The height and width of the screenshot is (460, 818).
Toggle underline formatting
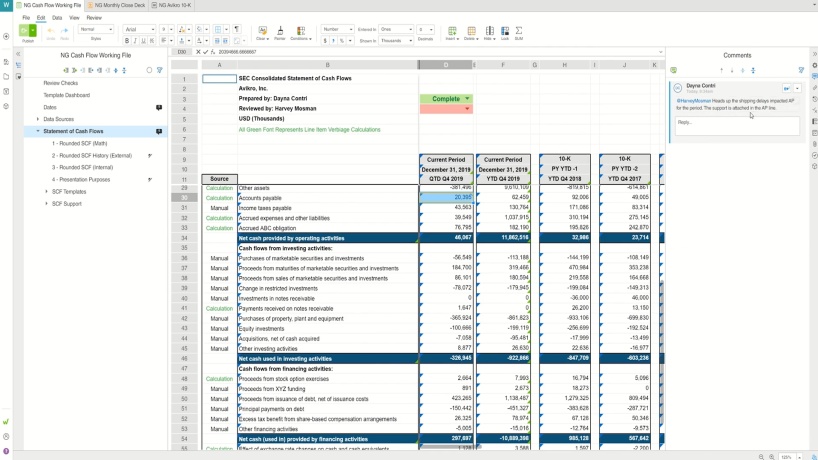tap(143, 41)
